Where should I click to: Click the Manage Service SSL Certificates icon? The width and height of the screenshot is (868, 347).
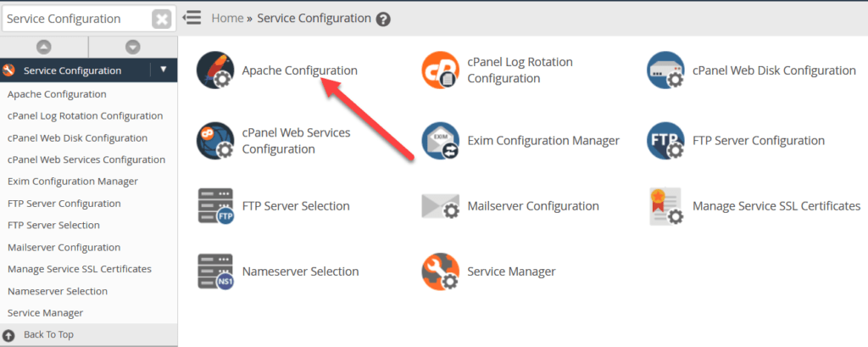click(665, 206)
